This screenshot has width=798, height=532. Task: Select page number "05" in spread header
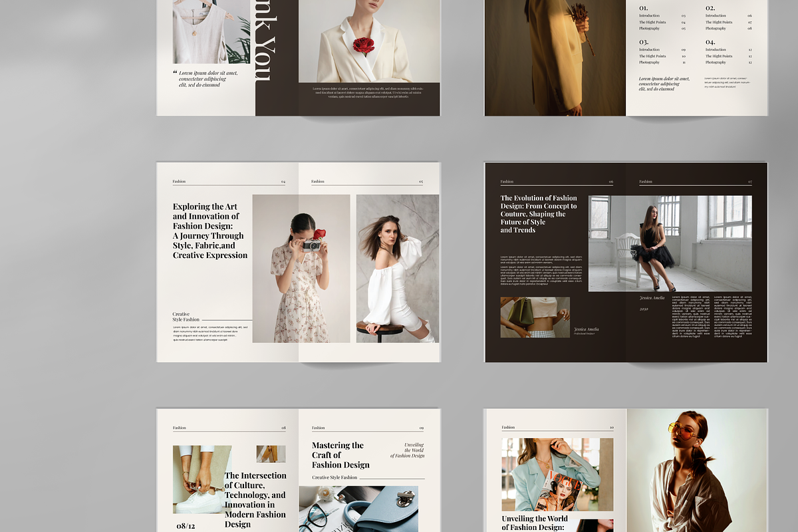[420, 182]
